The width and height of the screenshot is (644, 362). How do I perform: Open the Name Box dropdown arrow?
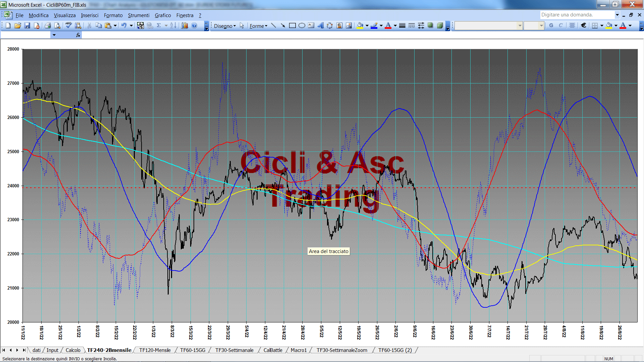tap(54, 35)
